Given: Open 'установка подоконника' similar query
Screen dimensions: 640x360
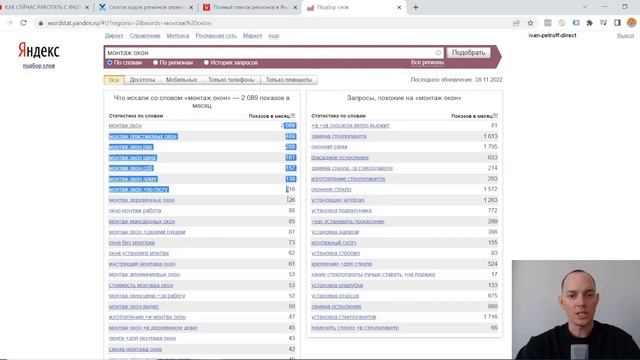Looking at the screenshot, I should tap(342, 211).
